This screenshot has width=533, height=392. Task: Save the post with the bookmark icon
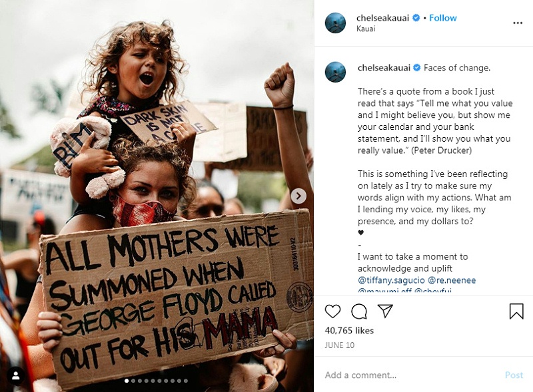point(516,311)
